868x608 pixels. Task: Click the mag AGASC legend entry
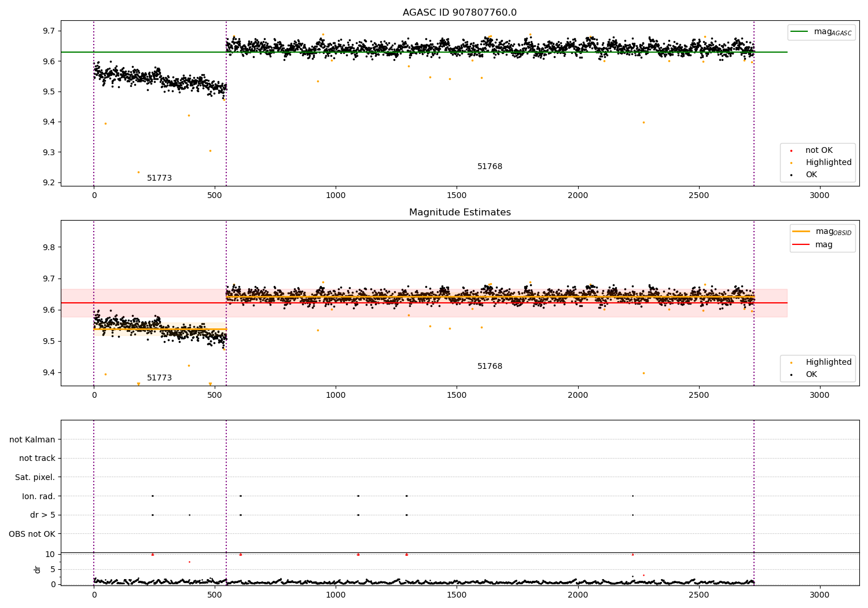pyautogui.click(x=822, y=32)
